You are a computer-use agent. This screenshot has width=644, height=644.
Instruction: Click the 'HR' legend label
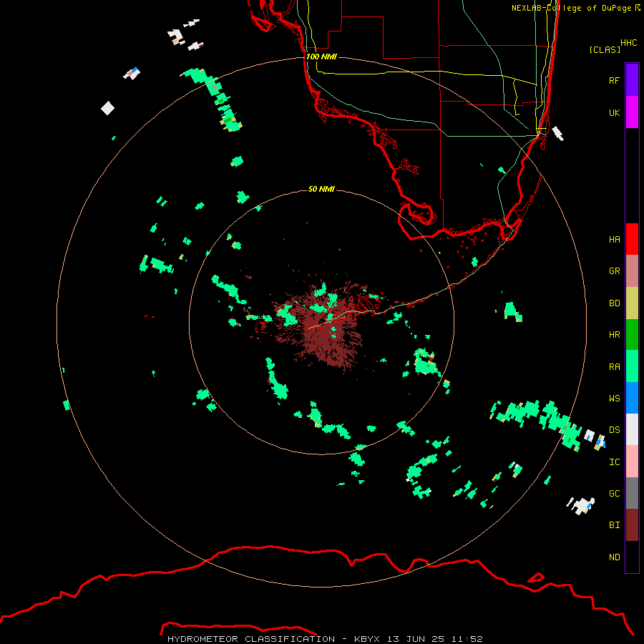point(614,335)
